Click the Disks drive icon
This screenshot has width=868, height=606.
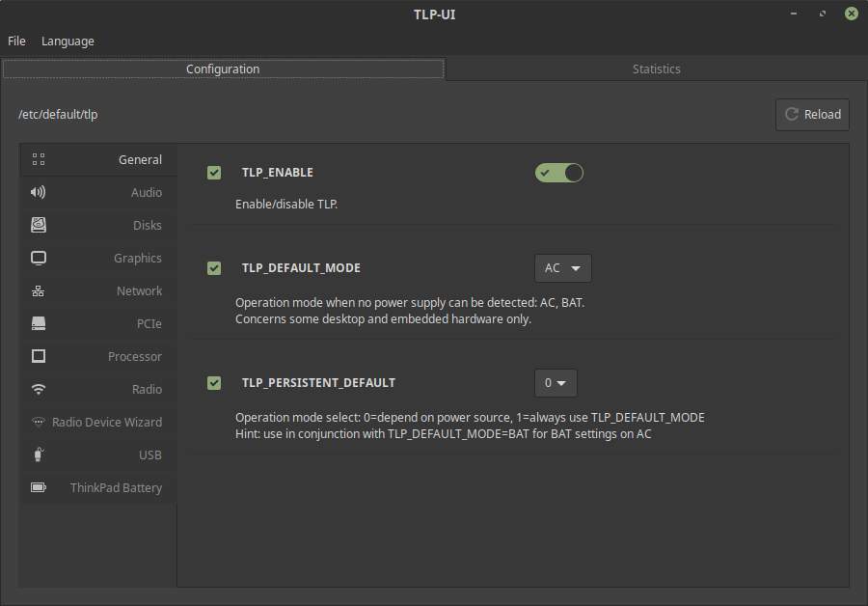coord(39,225)
